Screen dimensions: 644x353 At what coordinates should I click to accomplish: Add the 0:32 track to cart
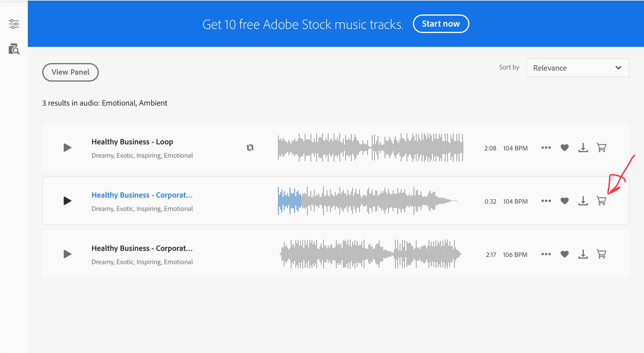601,201
